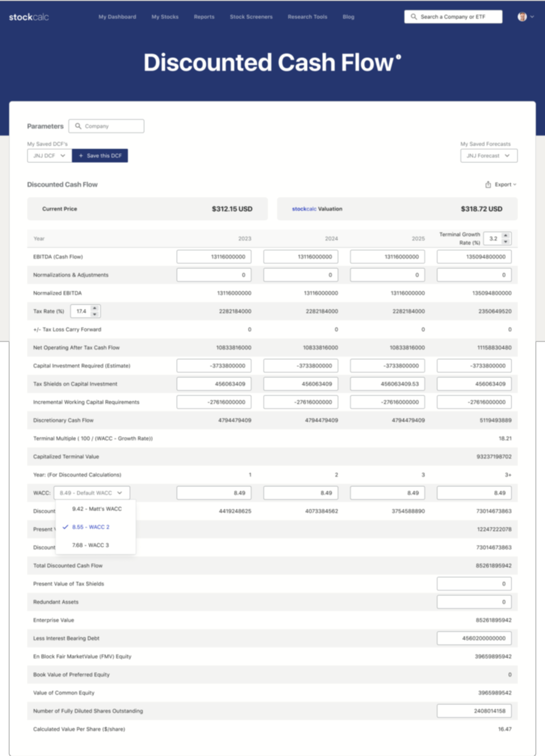The height and width of the screenshot is (756, 545).
Task: Increase Terminal Growth Rate with up arrow
Action: (506, 235)
